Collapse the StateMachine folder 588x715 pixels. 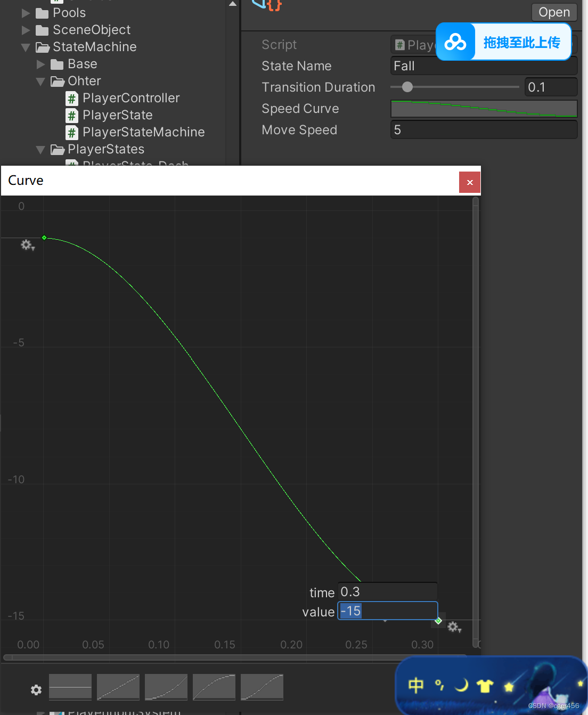(25, 47)
